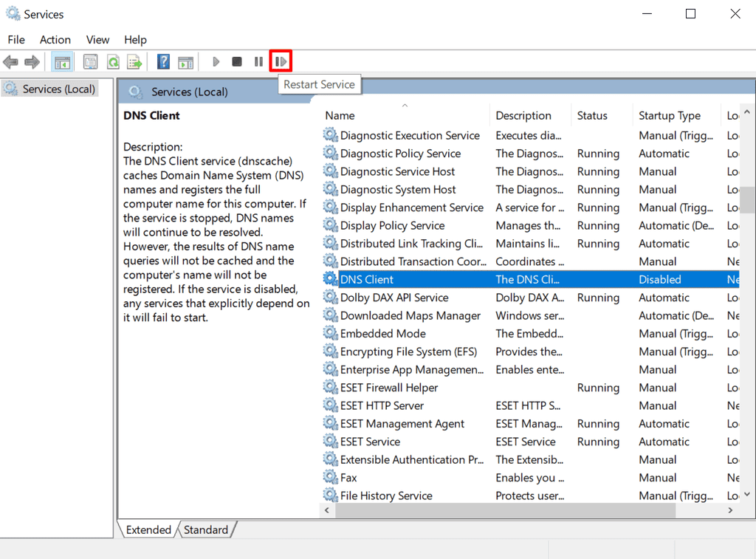Open Help using the question mark icon
Image resolution: width=756 pixels, height=559 pixels.
coord(163,61)
